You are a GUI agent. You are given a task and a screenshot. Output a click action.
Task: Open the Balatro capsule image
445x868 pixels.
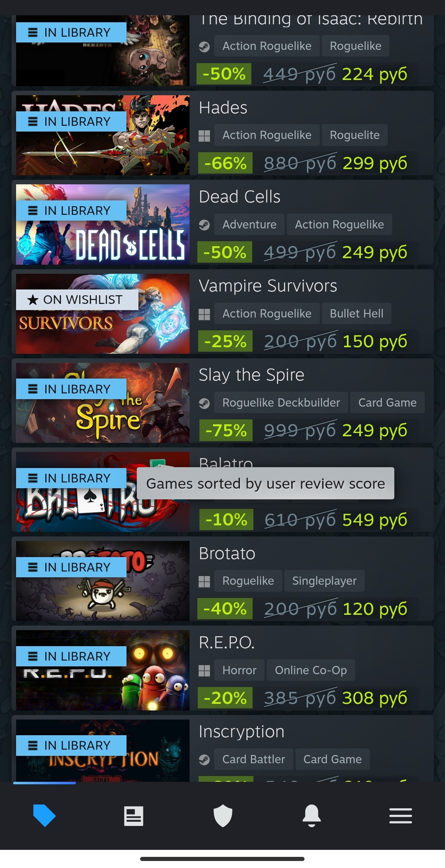(x=103, y=492)
